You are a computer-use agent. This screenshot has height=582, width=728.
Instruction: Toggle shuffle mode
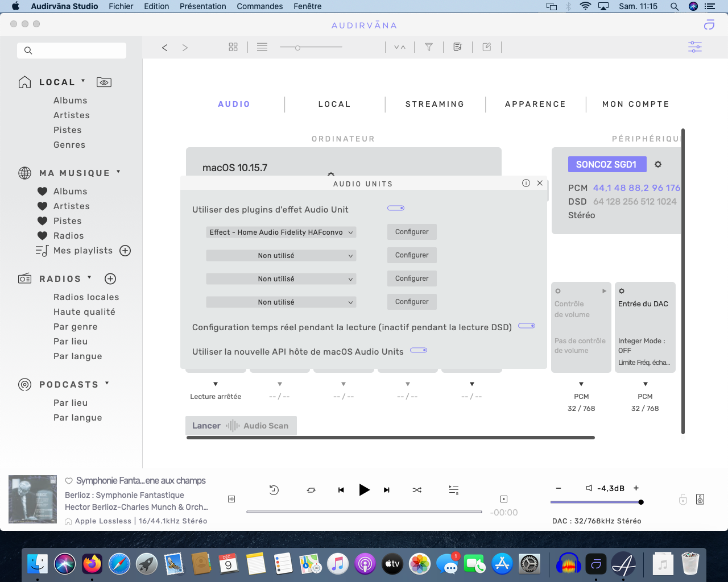417,490
